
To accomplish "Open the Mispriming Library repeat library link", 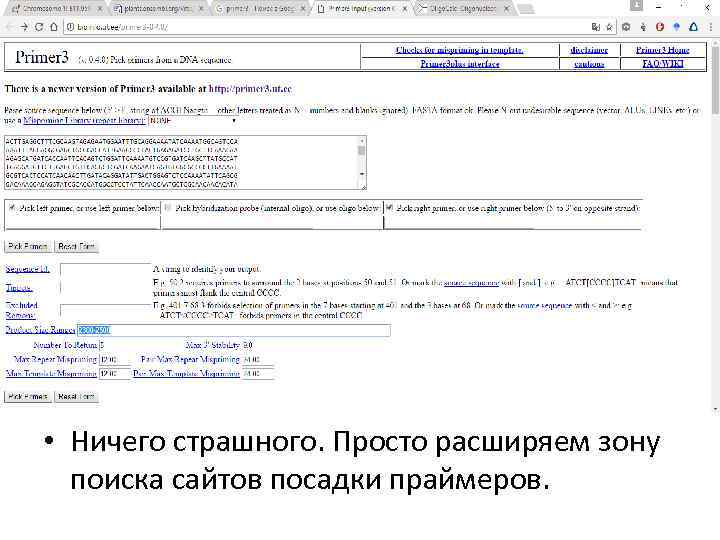I will click(84, 121).
